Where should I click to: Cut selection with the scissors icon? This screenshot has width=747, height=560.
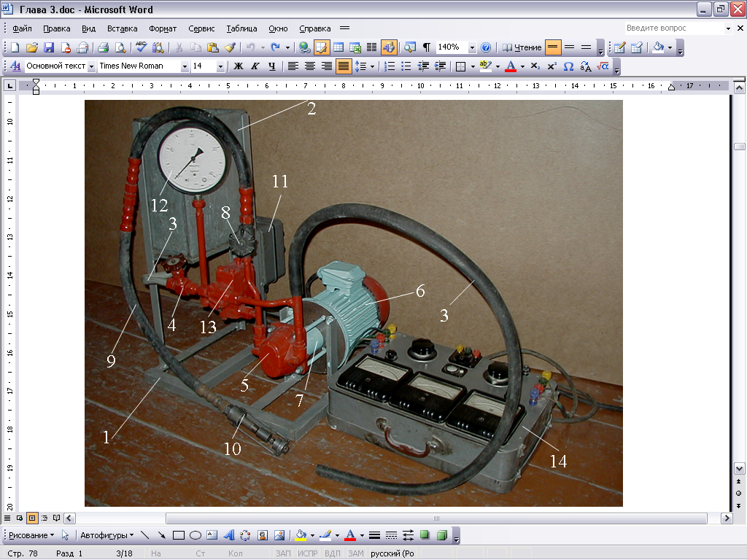[179, 47]
